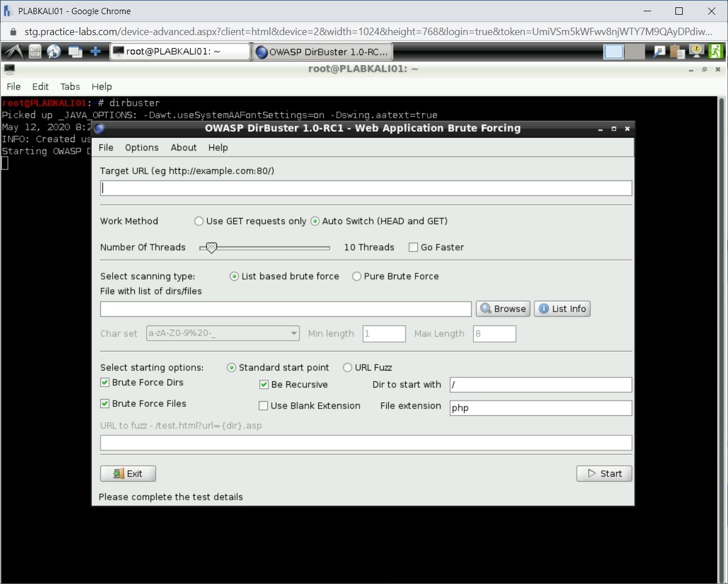Click the help monitor icon in the tray
The height and width of the screenshot is (584, 728).
(696, 51)
